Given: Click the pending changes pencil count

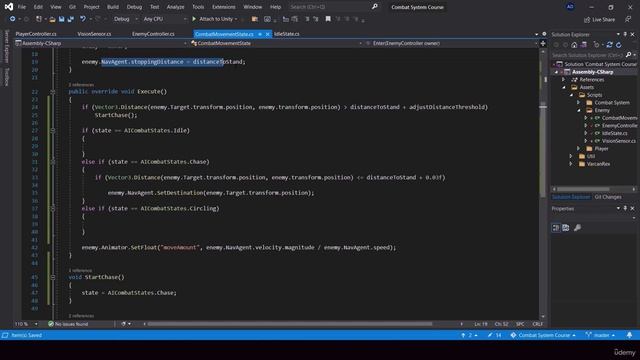Looking at the screenshot, I should [494, 335].
